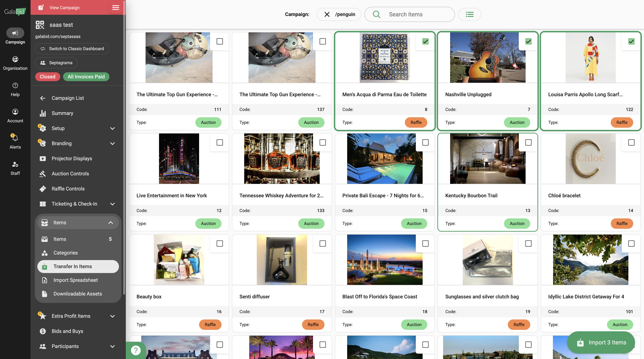Open Raffle Controls menu item

pyautogui.click(x=68, y=189)
